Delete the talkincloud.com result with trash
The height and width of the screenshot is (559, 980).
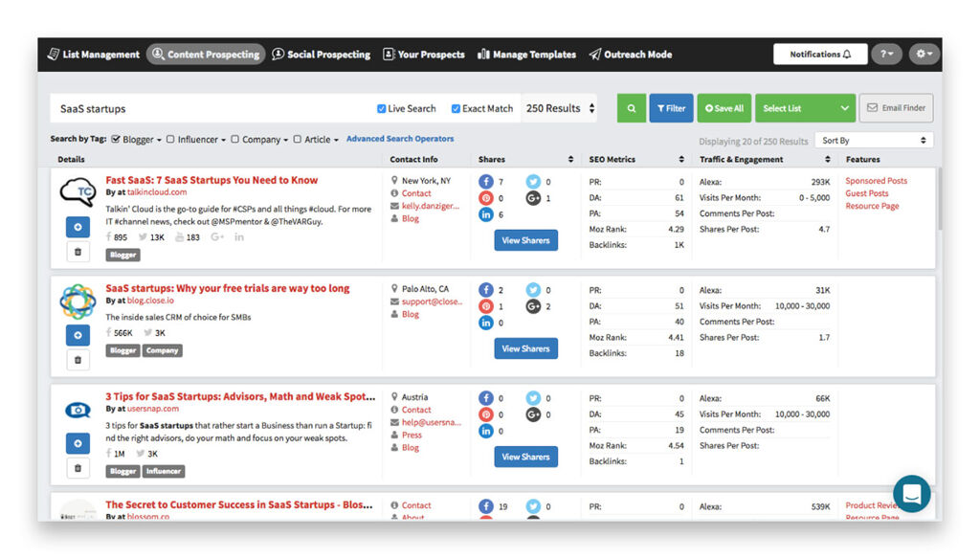click(78, 252)
